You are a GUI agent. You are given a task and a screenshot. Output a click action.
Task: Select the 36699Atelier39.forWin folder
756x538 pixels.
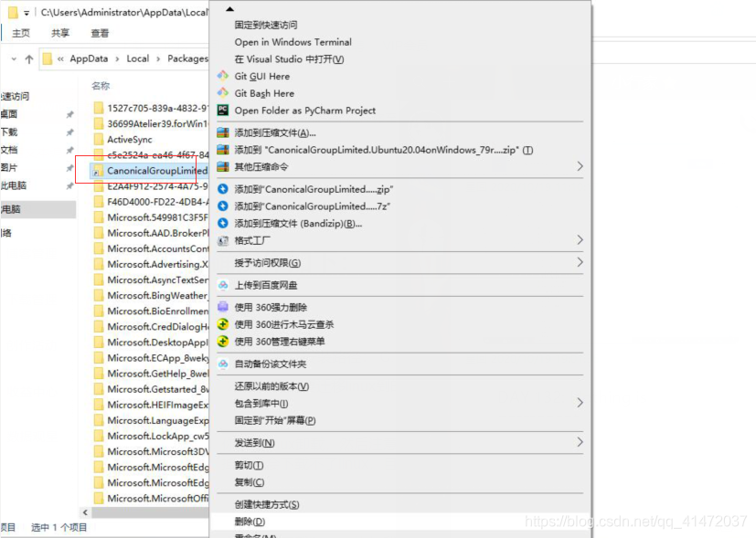click(157, 124)
